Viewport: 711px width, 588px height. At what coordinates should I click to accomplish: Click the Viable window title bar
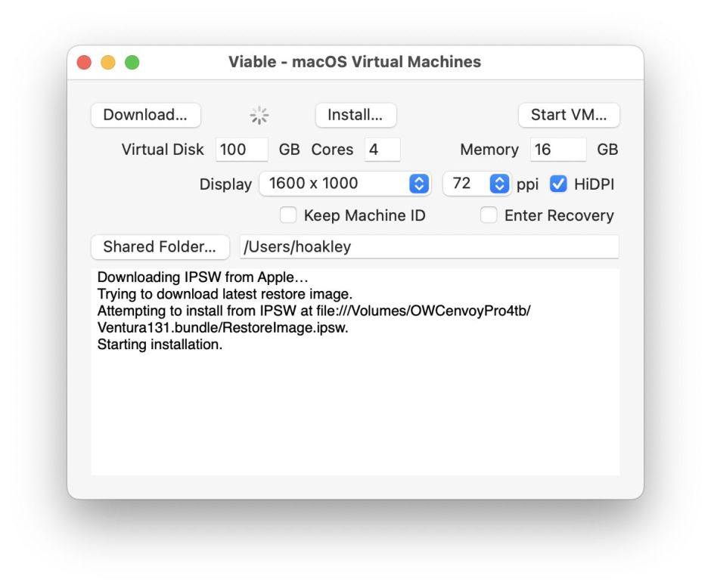pos(354,62)
